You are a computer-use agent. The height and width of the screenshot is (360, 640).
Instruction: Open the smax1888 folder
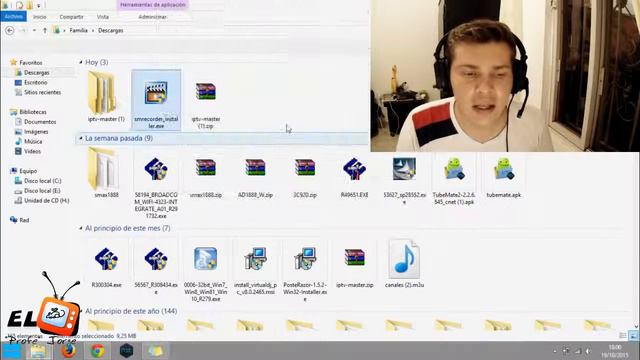point(106,172)
